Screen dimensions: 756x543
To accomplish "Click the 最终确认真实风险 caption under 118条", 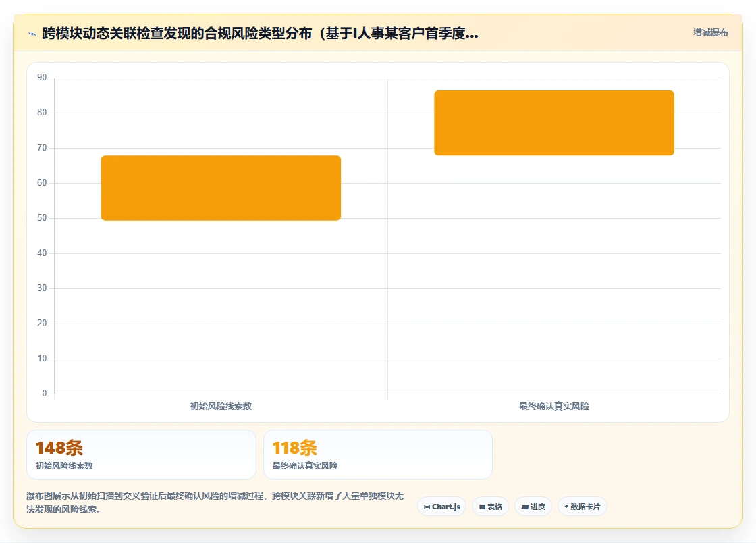I will (x=304, y=466).
